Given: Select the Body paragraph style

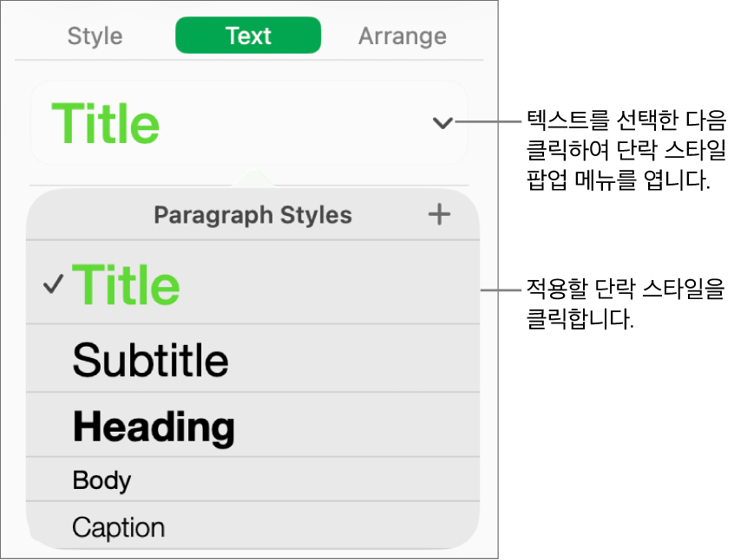Looking at the screenshot, I should (102, 479).
